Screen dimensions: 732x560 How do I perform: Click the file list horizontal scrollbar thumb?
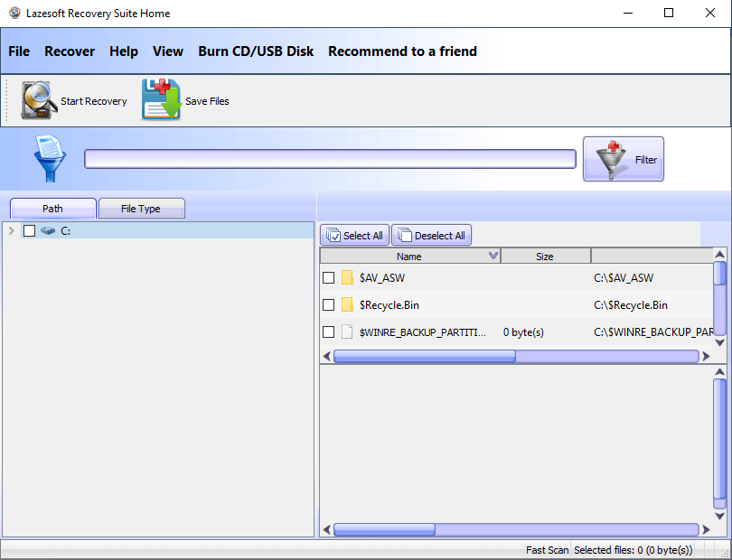pyautogui.click(x=425, y=356)
